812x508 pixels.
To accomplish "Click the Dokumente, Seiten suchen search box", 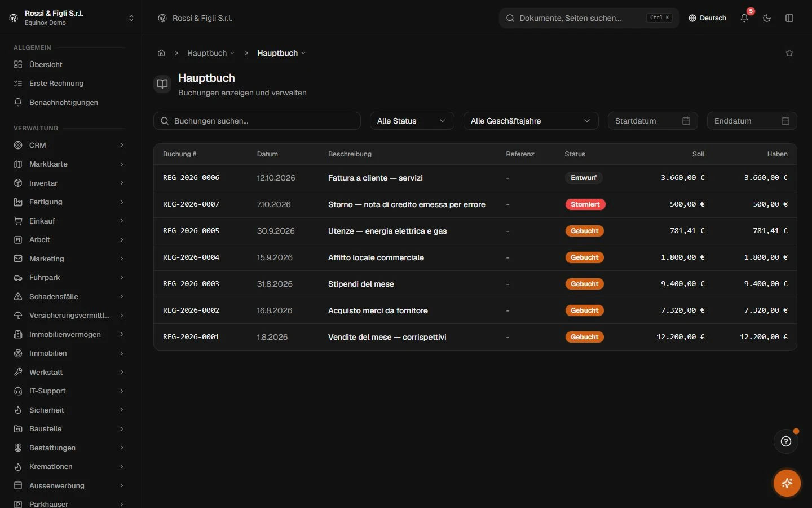I will pyautogui.click(x=589, y=18).
